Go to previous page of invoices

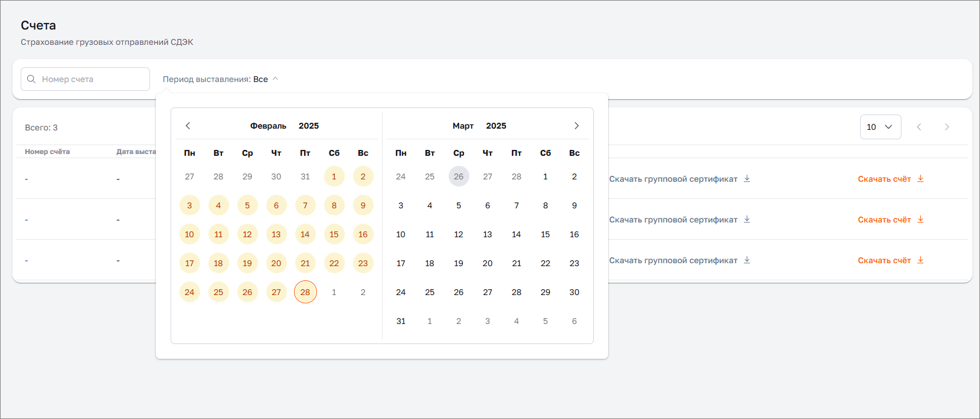coord(919,127)
